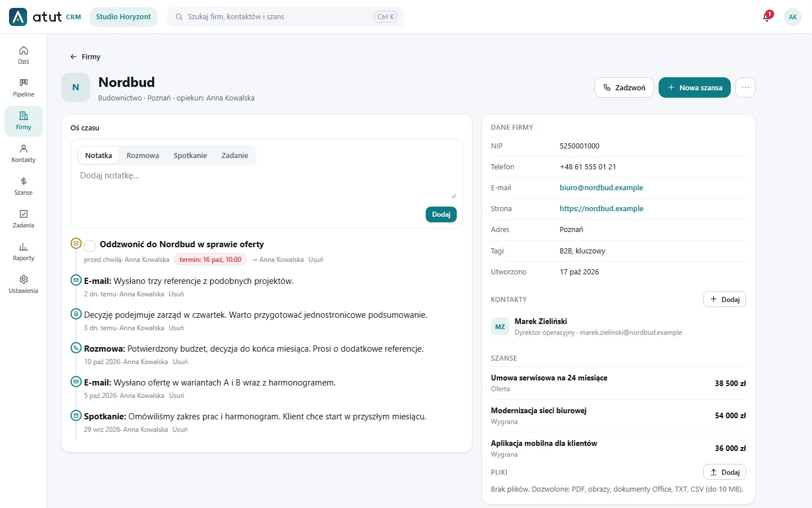Viewport: 812px width, 508px height.
Task: Click into the 'Dodaj notatkę' text area
Action: tap(267, 184)
